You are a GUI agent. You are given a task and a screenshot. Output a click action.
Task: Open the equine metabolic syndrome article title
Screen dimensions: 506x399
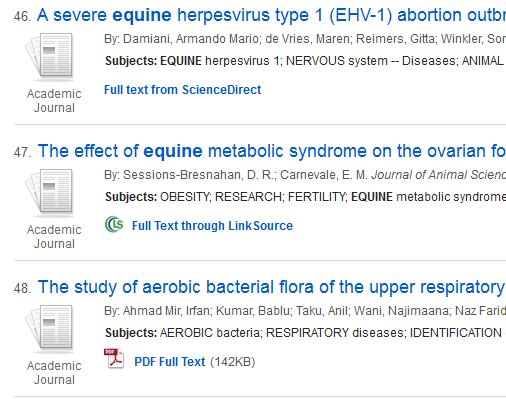(x=272, y=151)
